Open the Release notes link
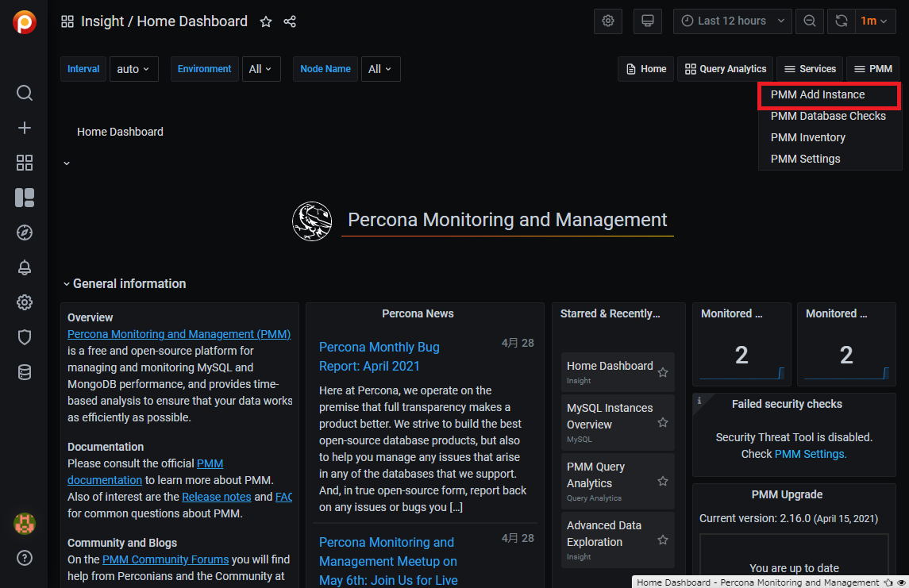Screen dimensions: 909x588 point(216,497)
